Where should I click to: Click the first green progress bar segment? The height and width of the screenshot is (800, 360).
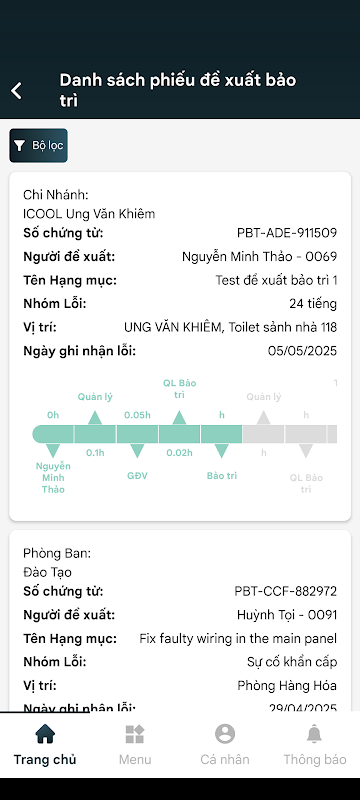click(53, 434)
